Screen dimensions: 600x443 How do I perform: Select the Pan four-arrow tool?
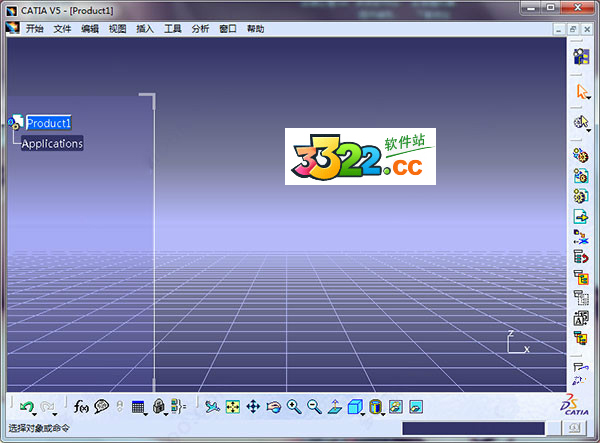pyautogui.click(x=253, y=406)
